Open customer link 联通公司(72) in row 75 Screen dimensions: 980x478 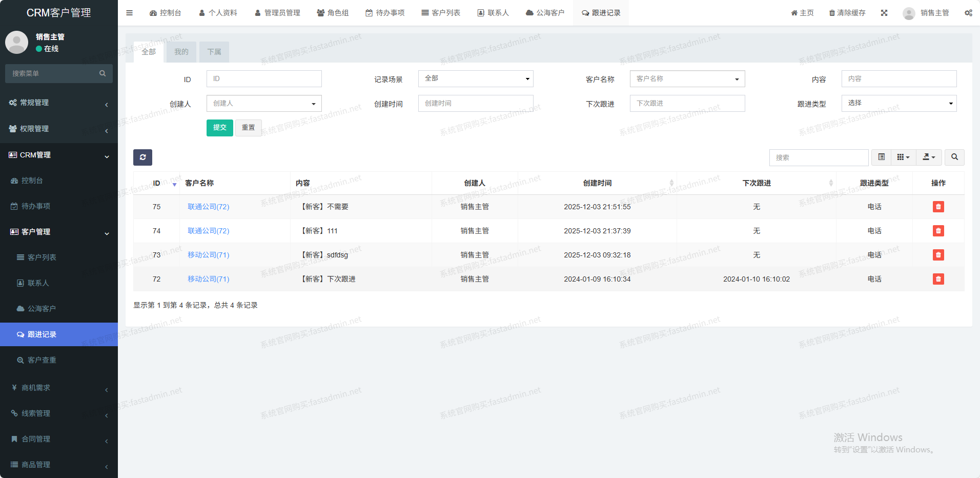(208, 207)
